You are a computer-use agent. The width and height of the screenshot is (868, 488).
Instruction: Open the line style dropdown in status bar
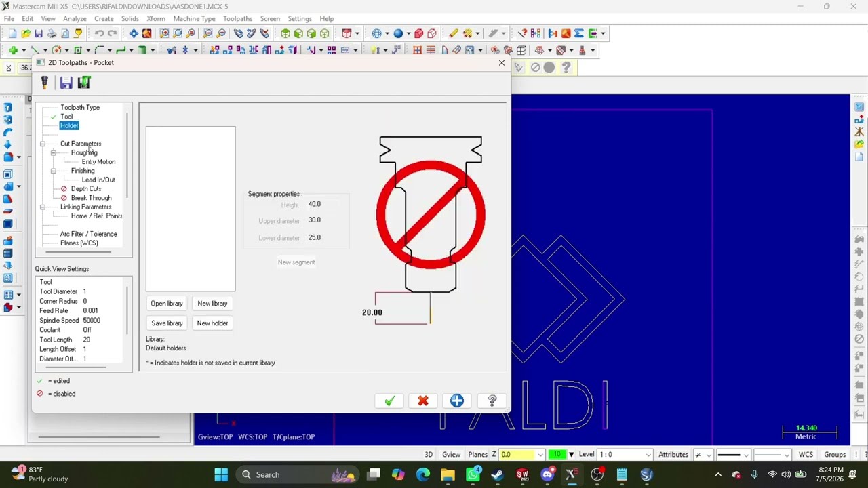pyautogui.click(x=745, y=455)
